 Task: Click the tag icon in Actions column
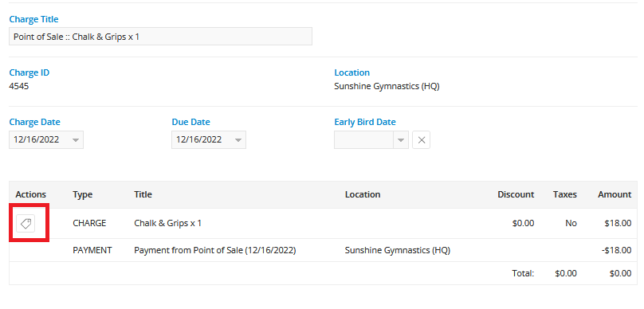coord(26,223)
